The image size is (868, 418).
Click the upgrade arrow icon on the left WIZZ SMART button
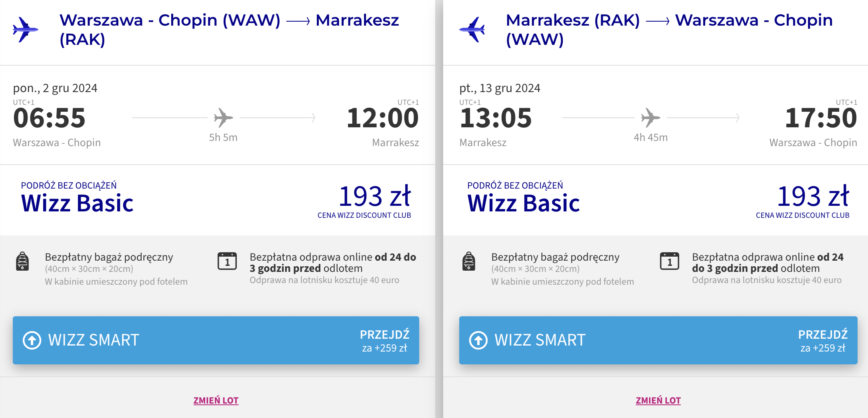click(32, 340)
